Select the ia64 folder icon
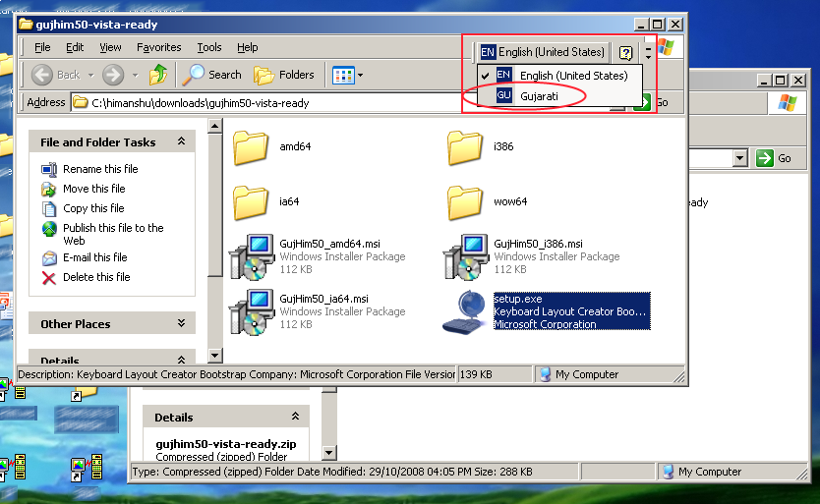This screenshot has width=820, height=504. (251, 202)
